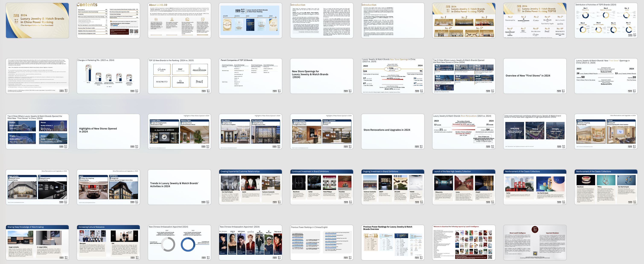This screenshot has width=644, height=264.
Task: Select the About LUXE.CO slide
Action: click(x=179, y=21)
